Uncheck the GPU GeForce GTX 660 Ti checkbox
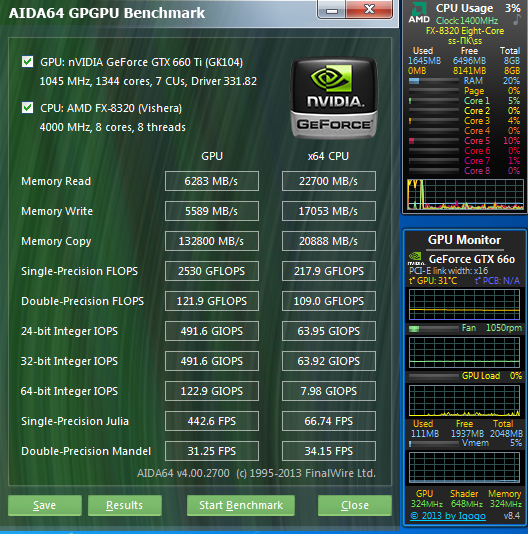This screenshot has width=528, height=534. (x=28, y=62)
